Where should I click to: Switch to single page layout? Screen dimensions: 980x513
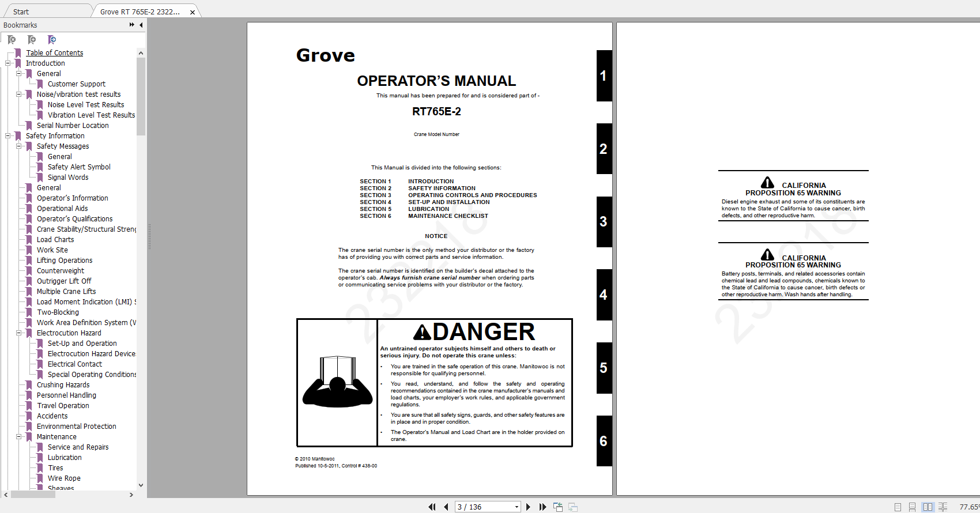[x=898, y=507]
